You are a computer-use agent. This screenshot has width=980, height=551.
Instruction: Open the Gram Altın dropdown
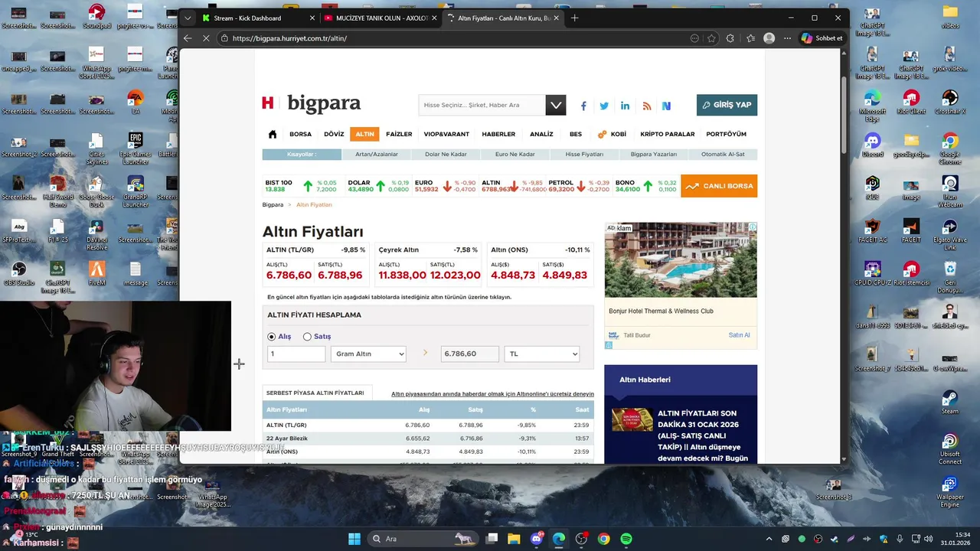pos(368,354)
